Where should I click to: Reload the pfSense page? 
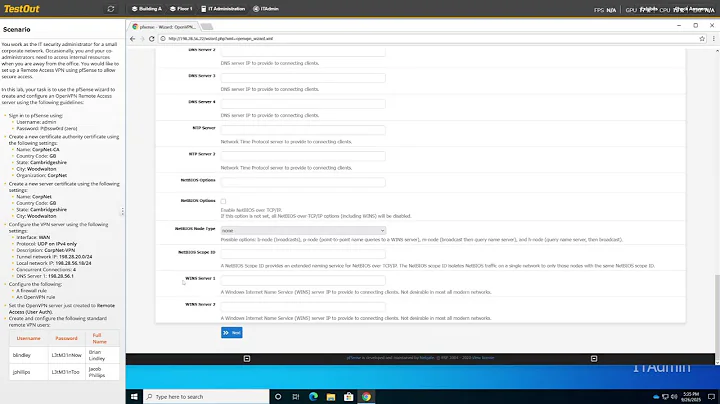[152, 39]
